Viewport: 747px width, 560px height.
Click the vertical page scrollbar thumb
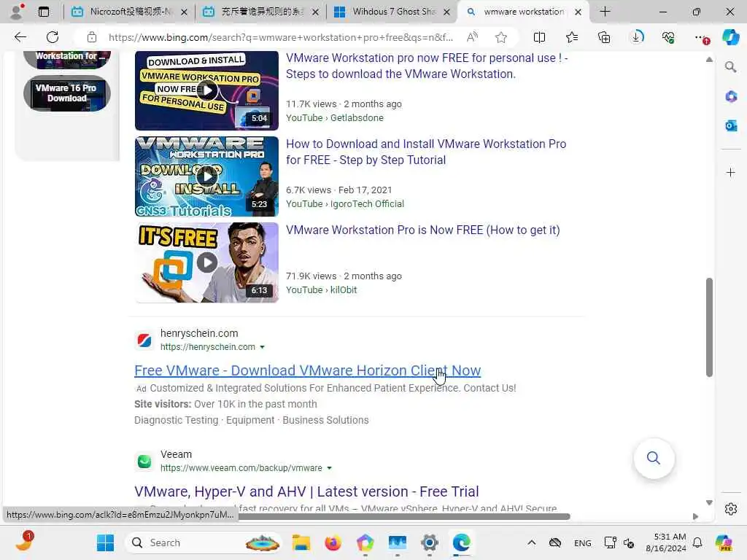[709, 327]
